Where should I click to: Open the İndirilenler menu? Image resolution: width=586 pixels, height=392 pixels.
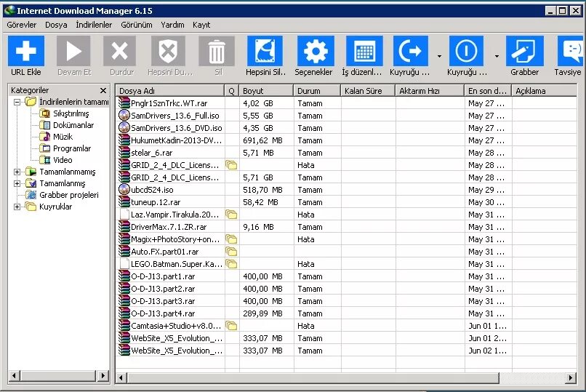pyautogui.click(x=94, y=25)
